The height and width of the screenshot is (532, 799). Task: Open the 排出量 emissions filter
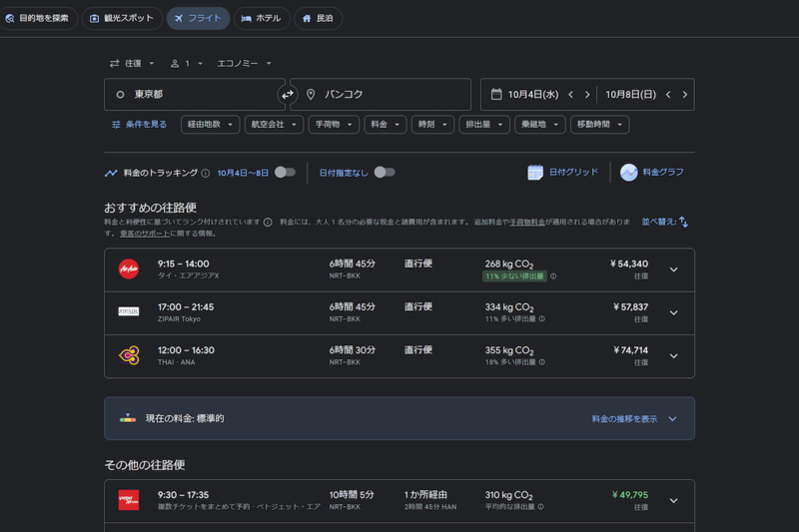[x=484, y=124]
